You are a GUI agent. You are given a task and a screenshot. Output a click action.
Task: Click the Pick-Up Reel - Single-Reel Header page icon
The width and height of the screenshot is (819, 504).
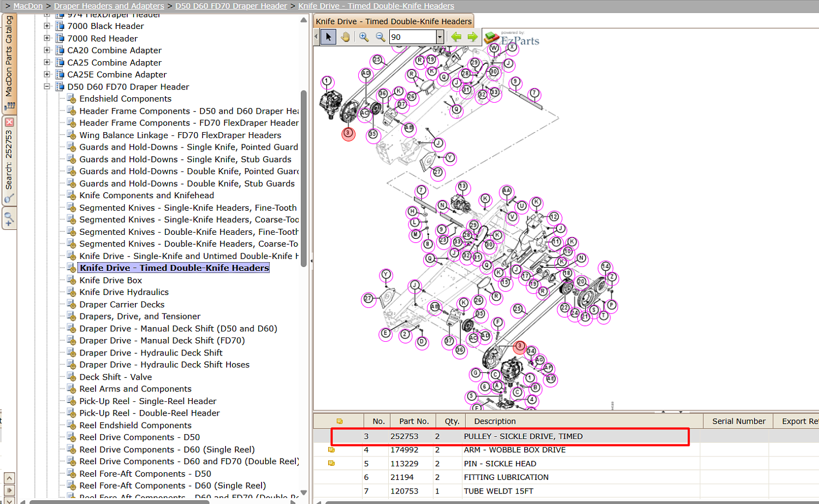71,401
